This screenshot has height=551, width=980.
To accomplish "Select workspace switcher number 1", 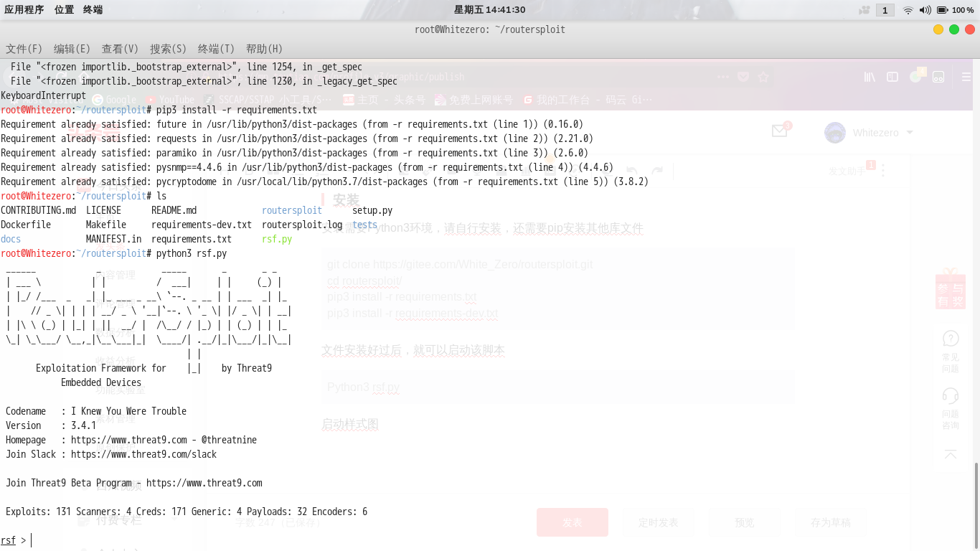I will coord(885,10).
